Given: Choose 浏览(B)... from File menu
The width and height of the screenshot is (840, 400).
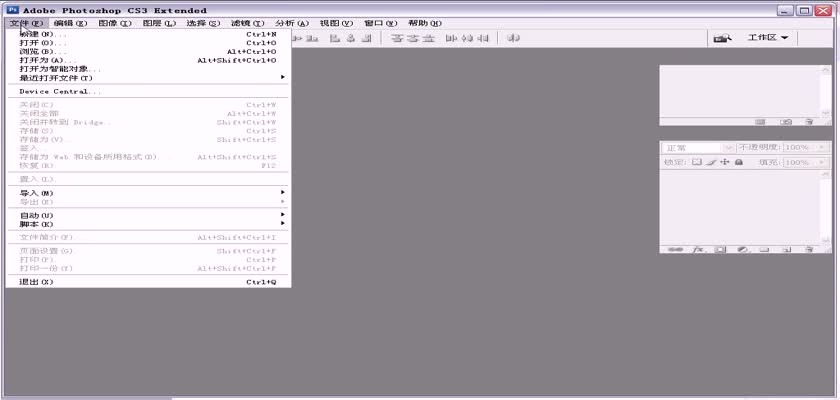Looking at the screenshot, I should click(148, 52).
